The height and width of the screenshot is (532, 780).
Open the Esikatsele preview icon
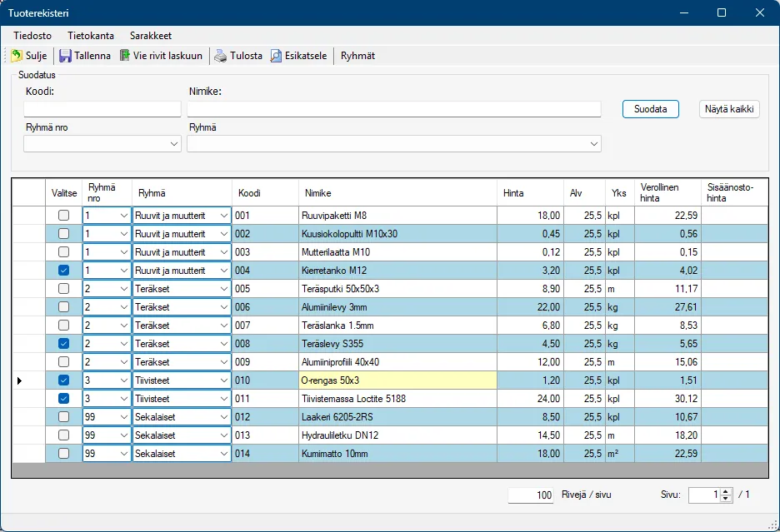pyautogui.click(x=277, y=56)
